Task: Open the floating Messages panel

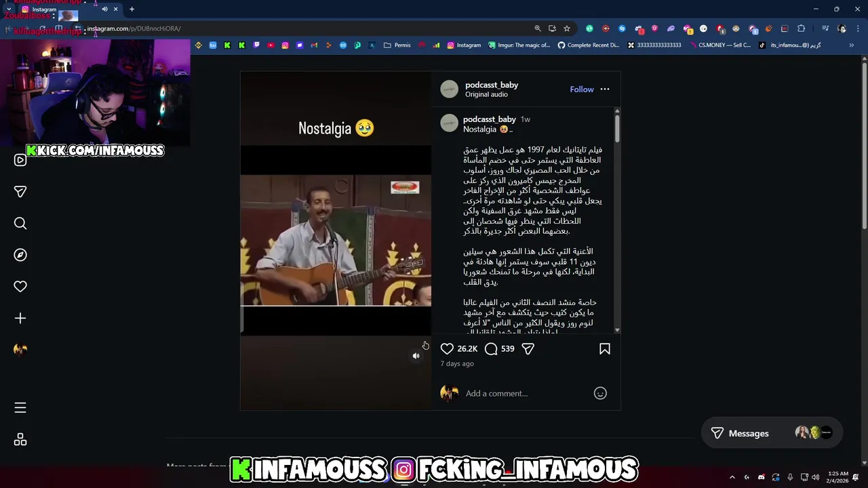Action: pyautogui.click(x=772, y=433)
